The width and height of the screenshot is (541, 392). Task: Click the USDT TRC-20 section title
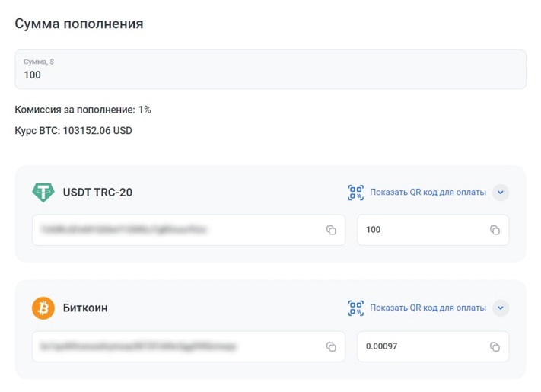[97, 193]
